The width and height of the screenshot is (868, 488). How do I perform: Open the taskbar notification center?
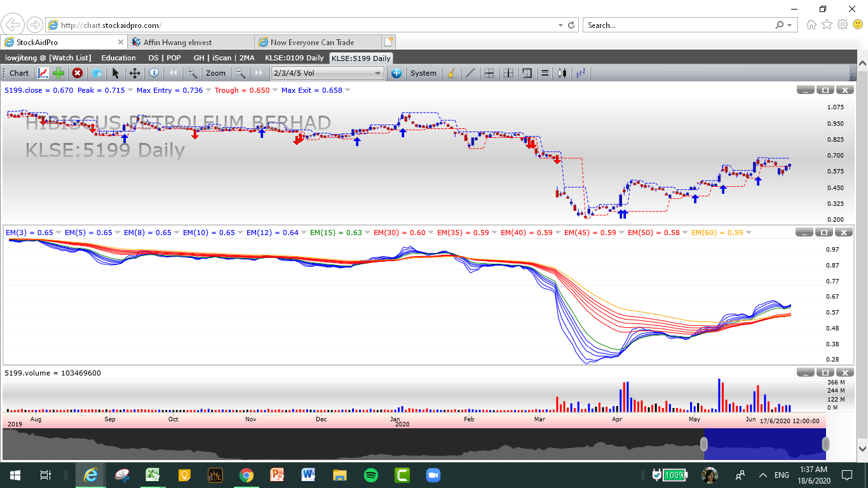(x=846, y=475)
